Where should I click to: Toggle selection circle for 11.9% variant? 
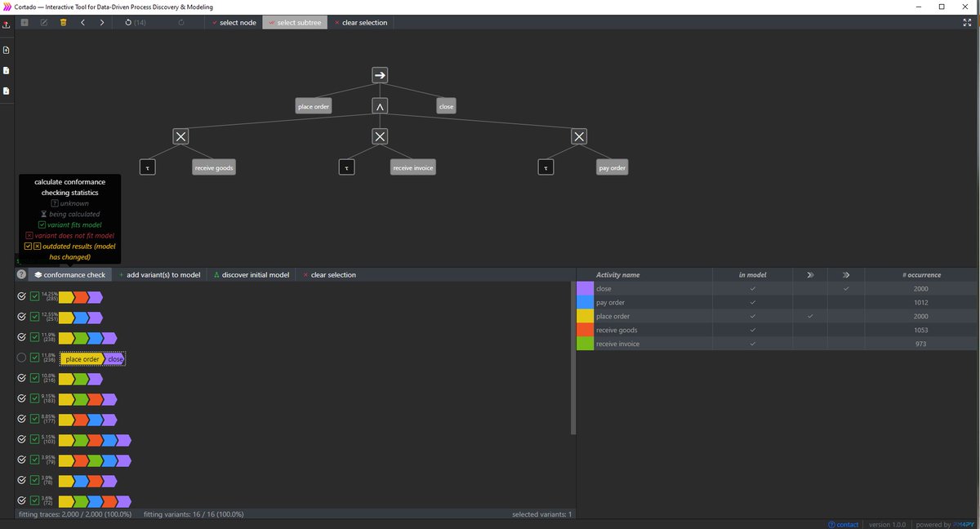(x=21, y=337)
